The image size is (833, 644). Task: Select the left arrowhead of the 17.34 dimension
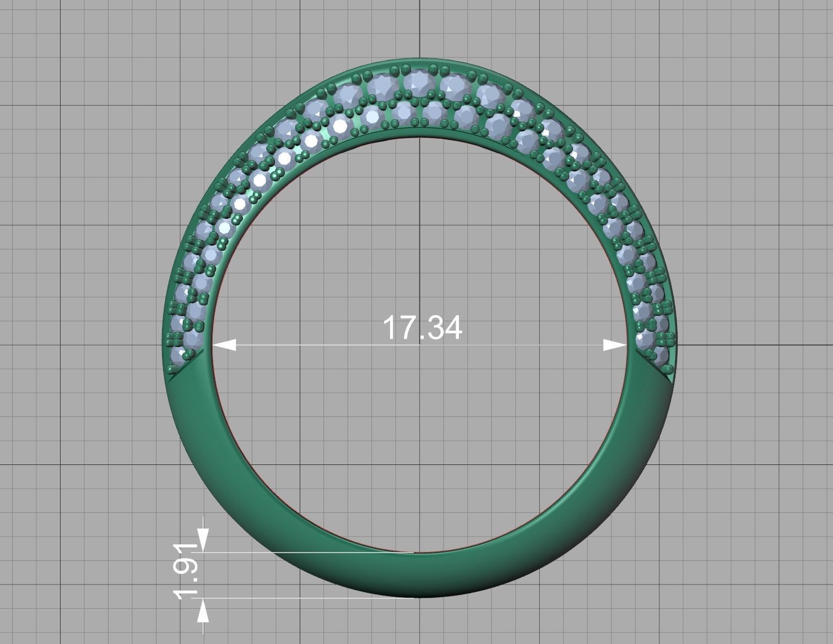coord(224,345)
